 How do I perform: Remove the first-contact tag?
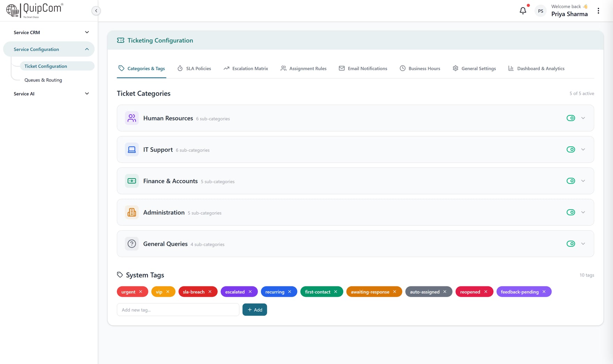coord(336,292)
